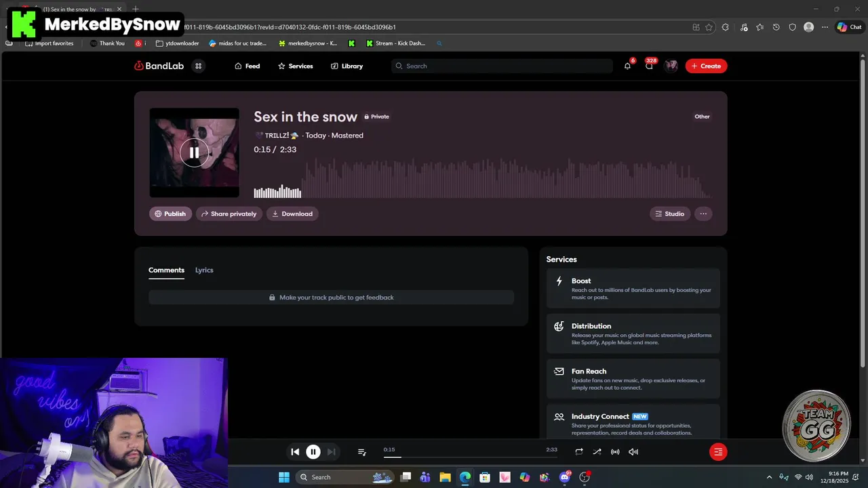Click the red queue list button
Screen dimensions: 868x488
click(718, 451)
